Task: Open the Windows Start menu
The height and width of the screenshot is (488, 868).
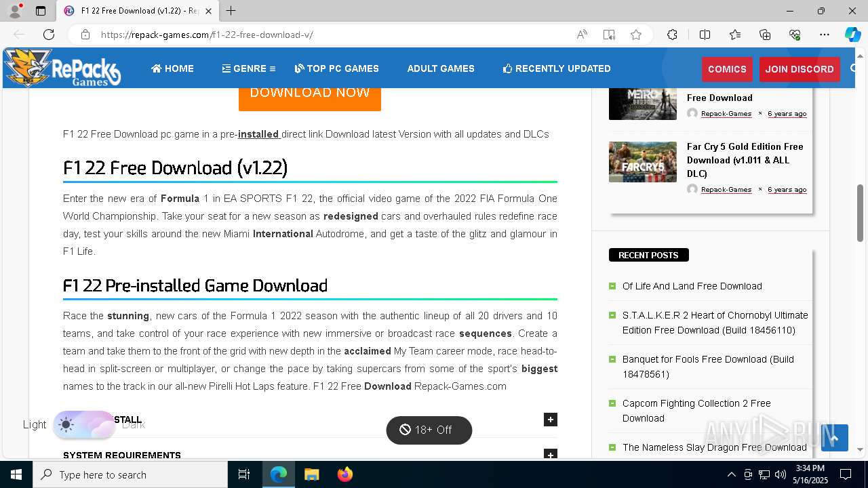Action: click(x=16, y=474)
